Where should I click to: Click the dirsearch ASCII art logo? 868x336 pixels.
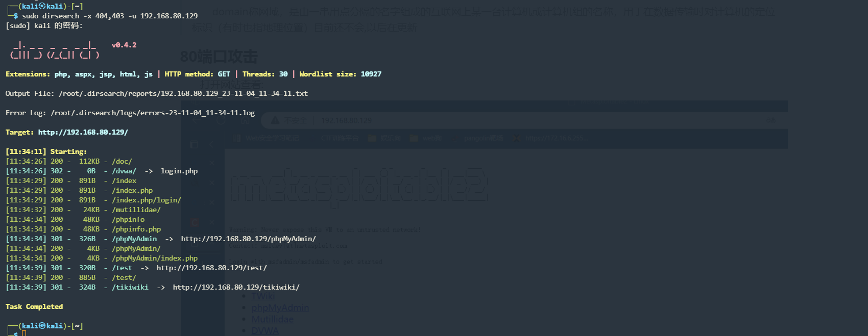click(55, 50)
